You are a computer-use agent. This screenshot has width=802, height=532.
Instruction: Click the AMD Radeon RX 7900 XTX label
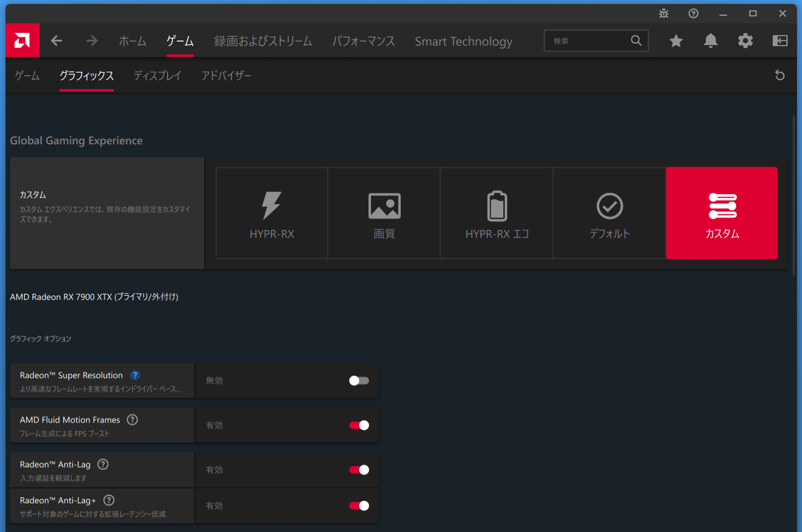(94, 297)
